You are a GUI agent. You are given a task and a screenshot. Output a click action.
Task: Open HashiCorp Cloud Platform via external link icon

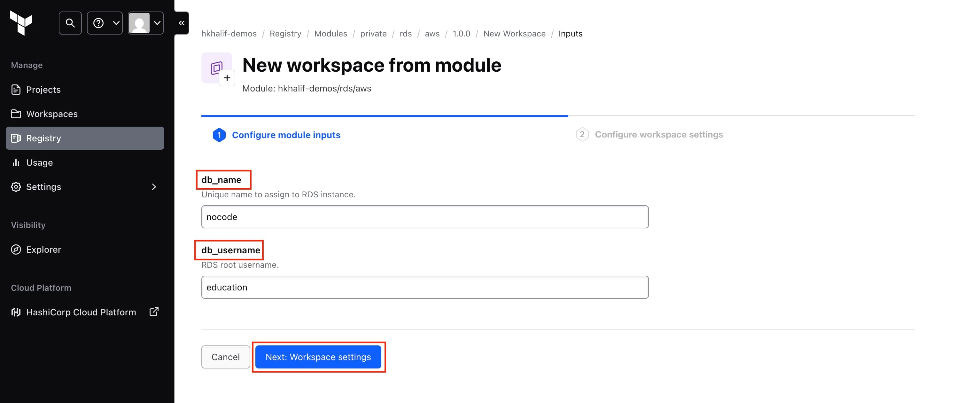click(x=154, y=312)
